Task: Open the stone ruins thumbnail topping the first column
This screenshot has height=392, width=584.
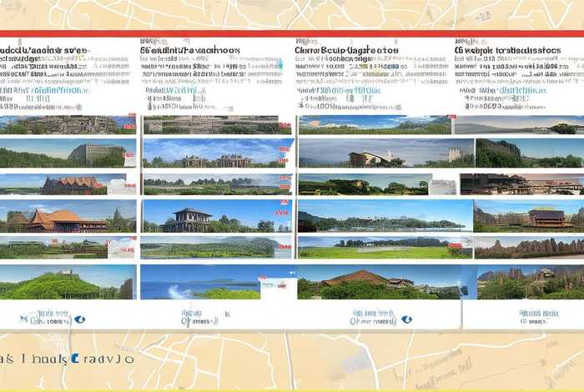Action: coord(68,125)
